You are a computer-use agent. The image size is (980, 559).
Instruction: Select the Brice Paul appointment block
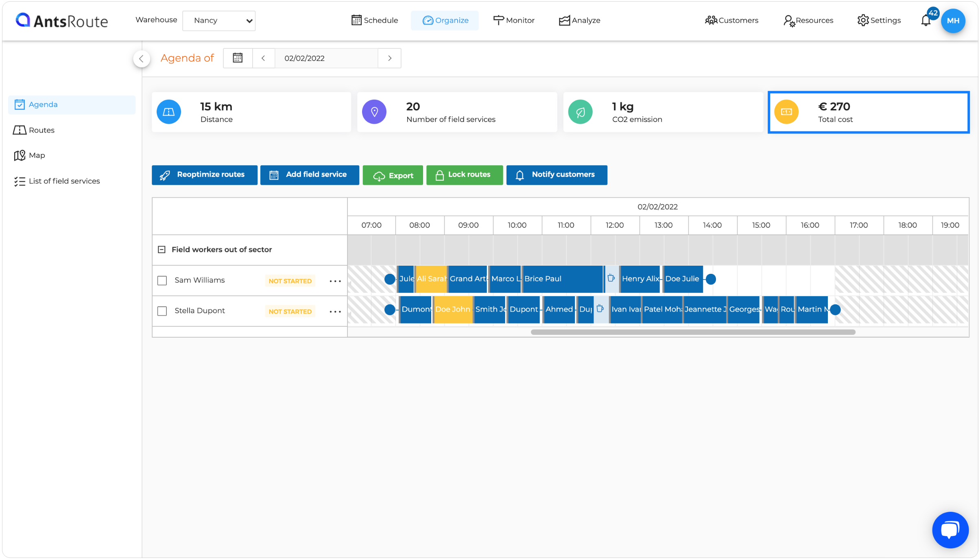tap(563, 279)
